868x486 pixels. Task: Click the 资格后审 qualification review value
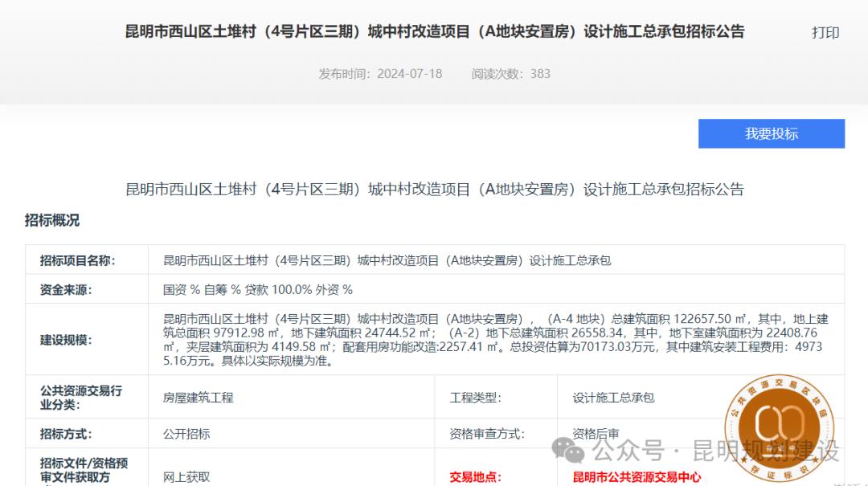[596, 434]
